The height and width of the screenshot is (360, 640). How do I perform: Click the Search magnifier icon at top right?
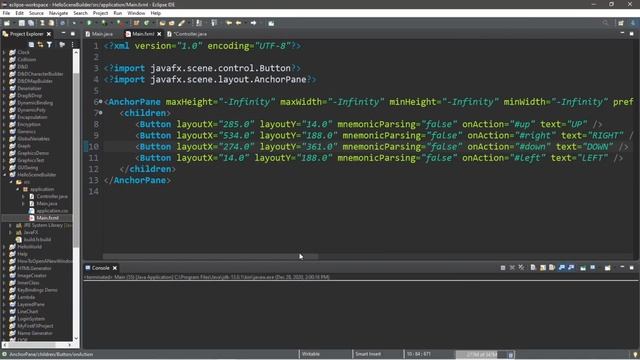point(605,23)
